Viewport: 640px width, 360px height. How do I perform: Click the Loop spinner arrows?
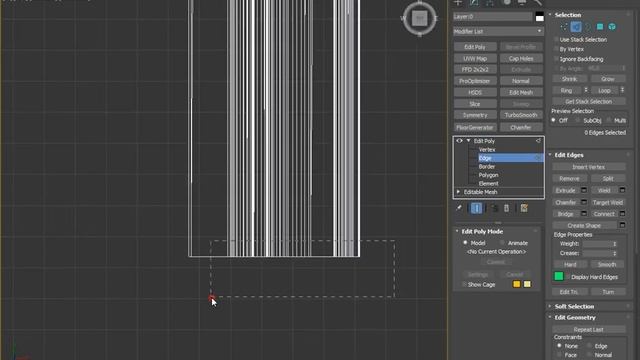[x=622, y=90]
